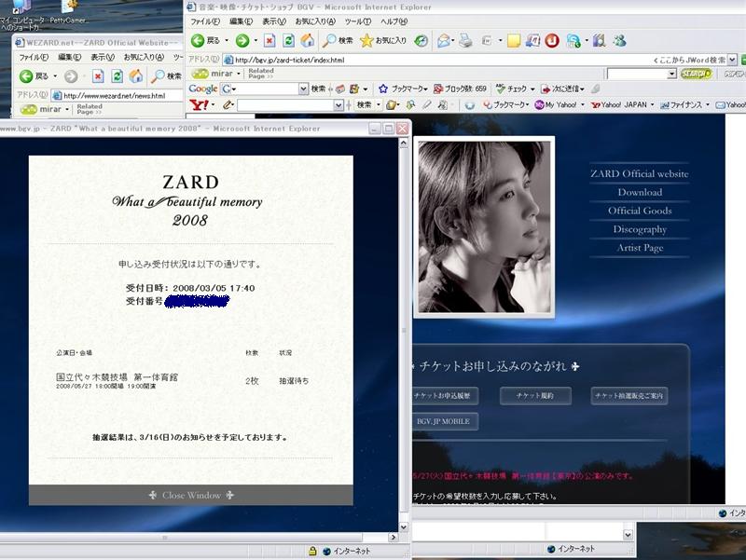Run the Google toolbar チェック spell check

pos(512,89)
